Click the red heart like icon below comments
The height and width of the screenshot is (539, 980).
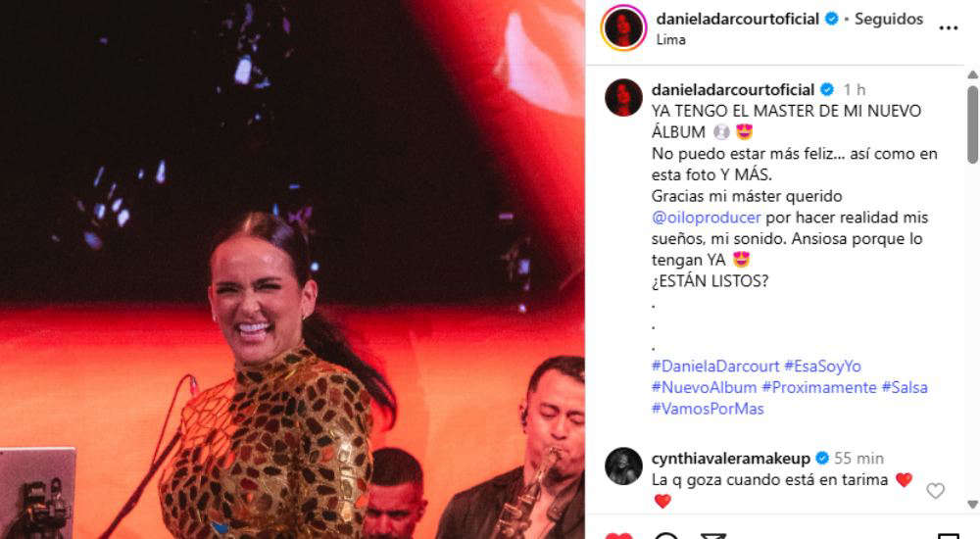point(618,536)
